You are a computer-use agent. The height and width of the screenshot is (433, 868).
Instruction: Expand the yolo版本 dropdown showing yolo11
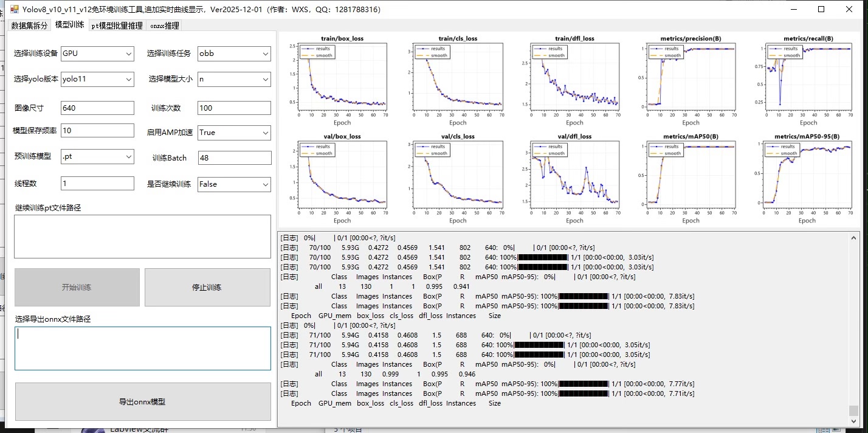click(x=97, y=79)
